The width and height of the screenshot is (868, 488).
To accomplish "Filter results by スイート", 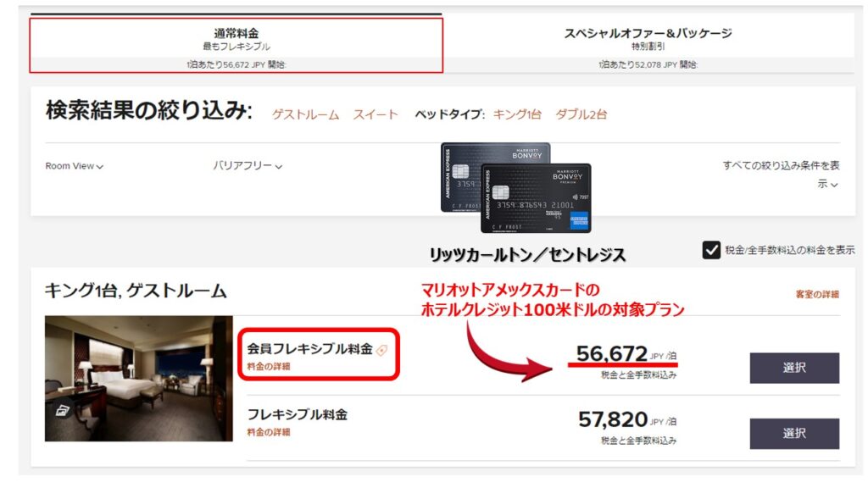I will point(376,114).
